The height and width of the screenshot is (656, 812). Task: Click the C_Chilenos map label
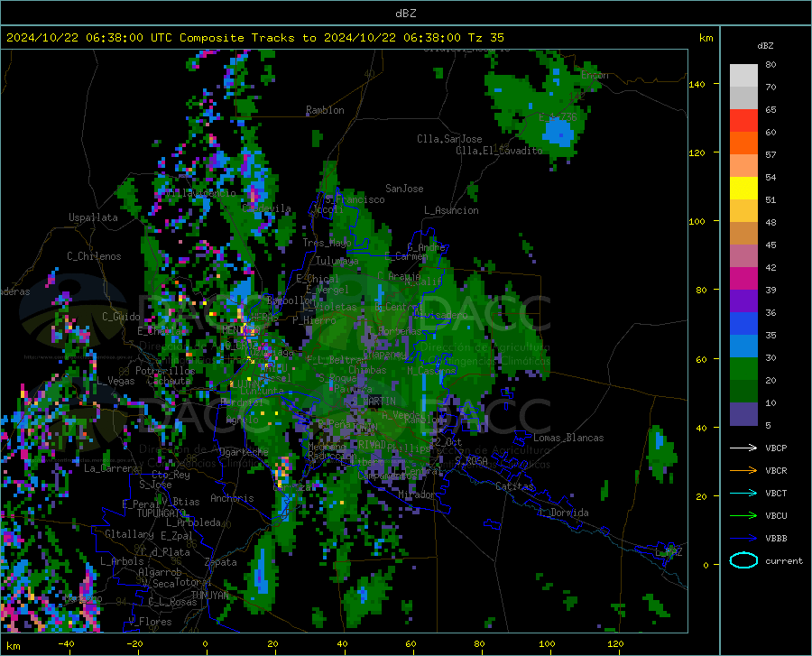pos(94,256)
